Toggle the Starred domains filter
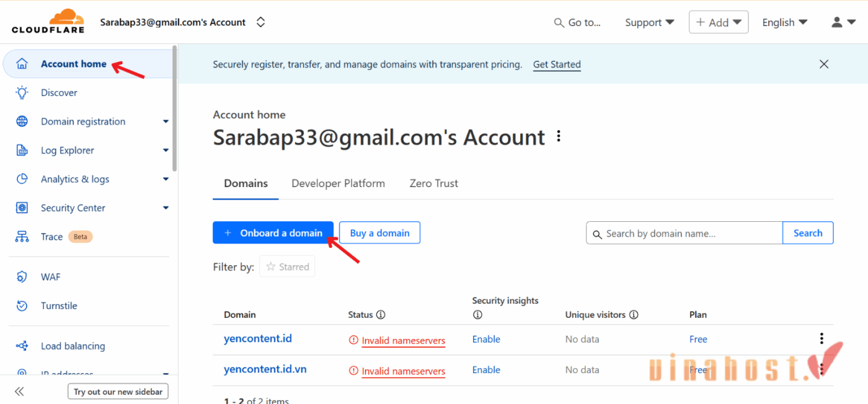The width and height of the screenshot is (868, 404). coord(287,266)
